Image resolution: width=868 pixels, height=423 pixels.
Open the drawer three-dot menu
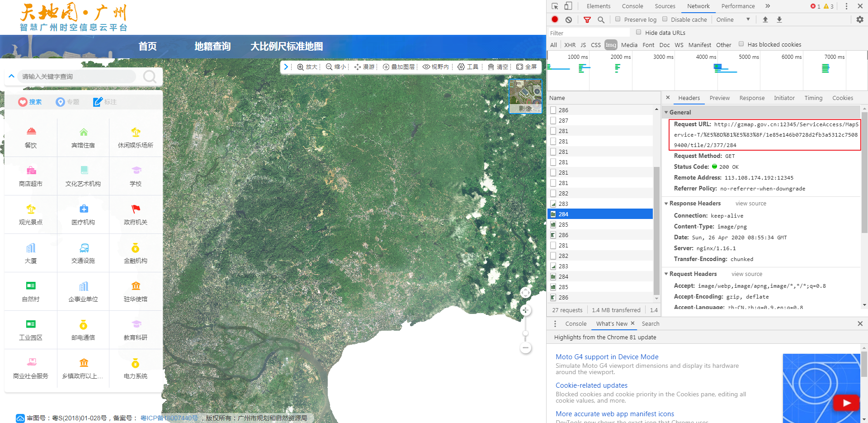555,324
